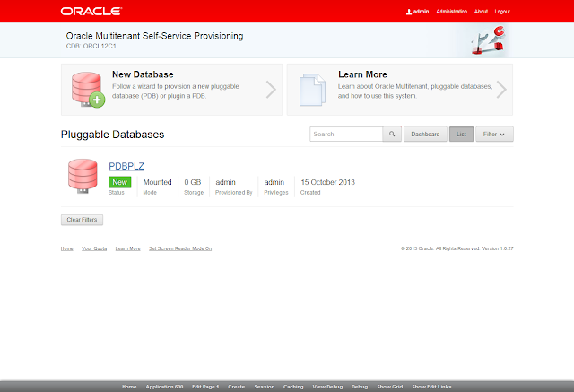Switch to List view

[461, 135]
